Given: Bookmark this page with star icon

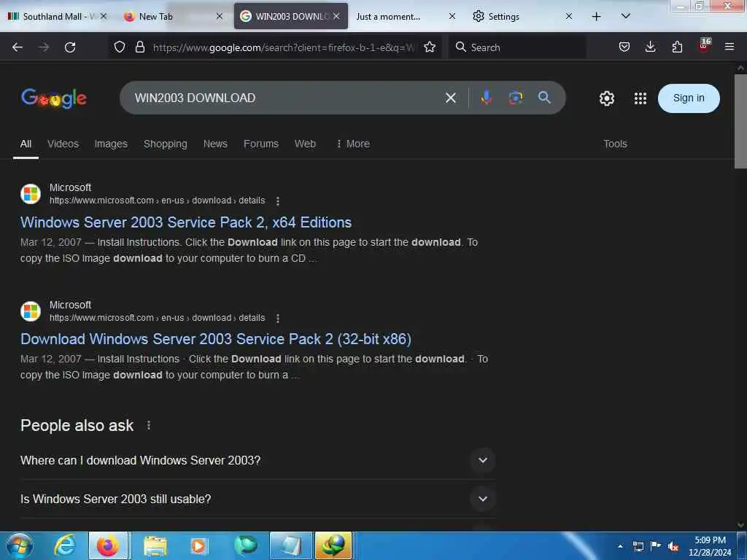Looking at the screenshot, I should (430, 47).
